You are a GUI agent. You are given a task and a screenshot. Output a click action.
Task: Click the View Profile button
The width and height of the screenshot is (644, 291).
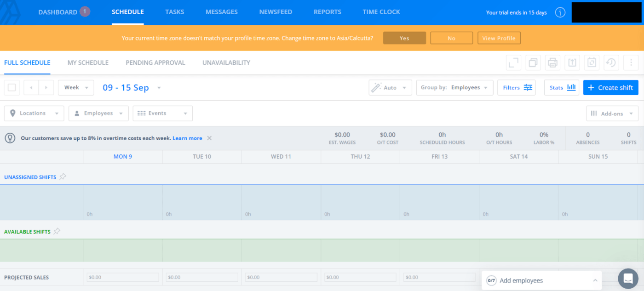coord(499,38)
